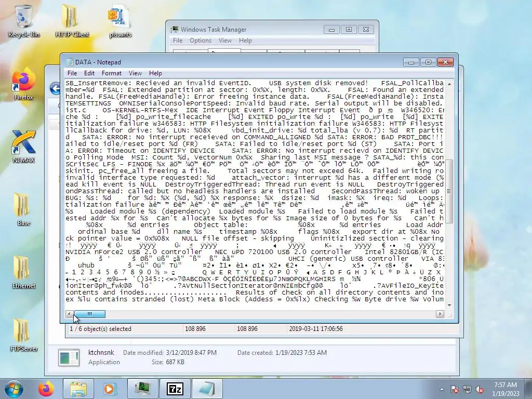
Task: Open the FTPServer folder on the desktop
Action: (24, 335)
